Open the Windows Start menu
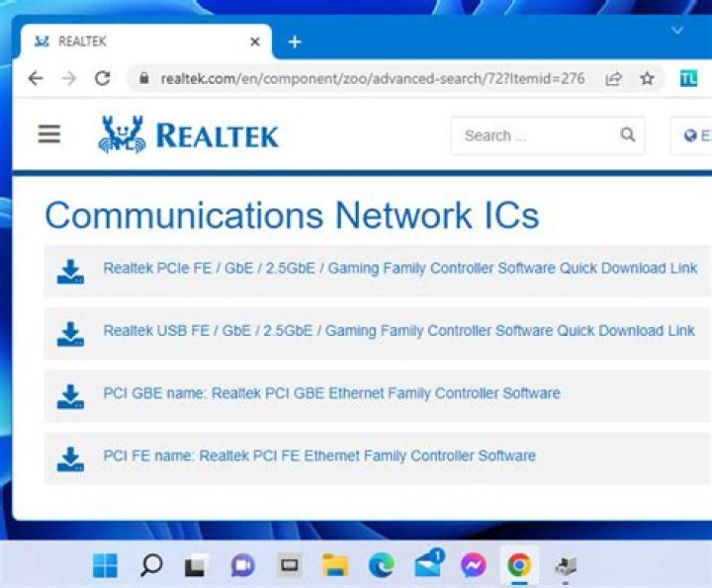Screen dimensions: 712x588 pyautogui.click(x=105, y=565)
